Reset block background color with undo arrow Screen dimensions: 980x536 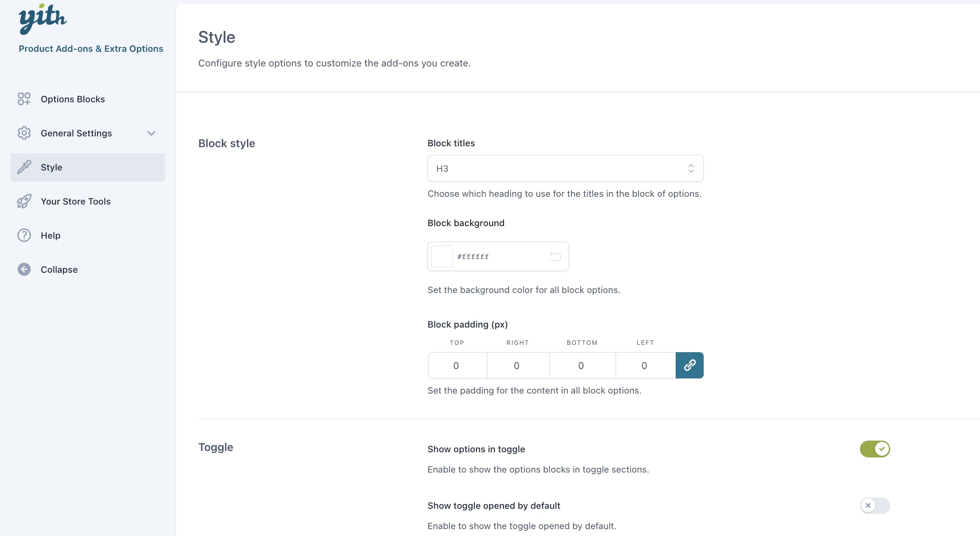click(555, 257)
